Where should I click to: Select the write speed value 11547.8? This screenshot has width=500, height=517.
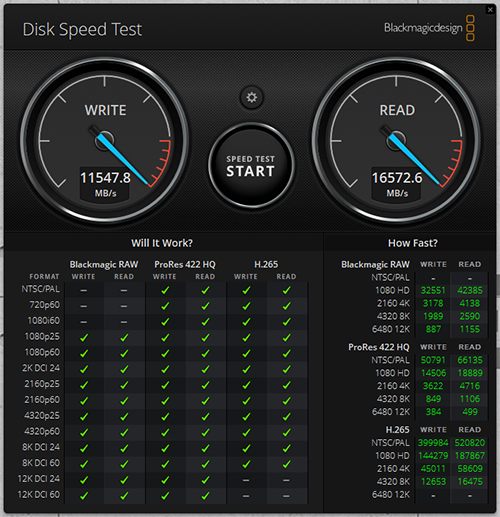[x=105, y=178]
